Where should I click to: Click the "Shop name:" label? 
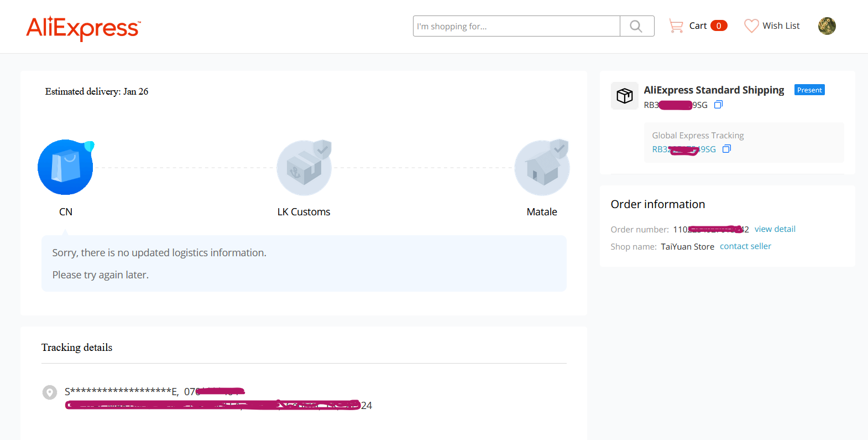(634, 247)
